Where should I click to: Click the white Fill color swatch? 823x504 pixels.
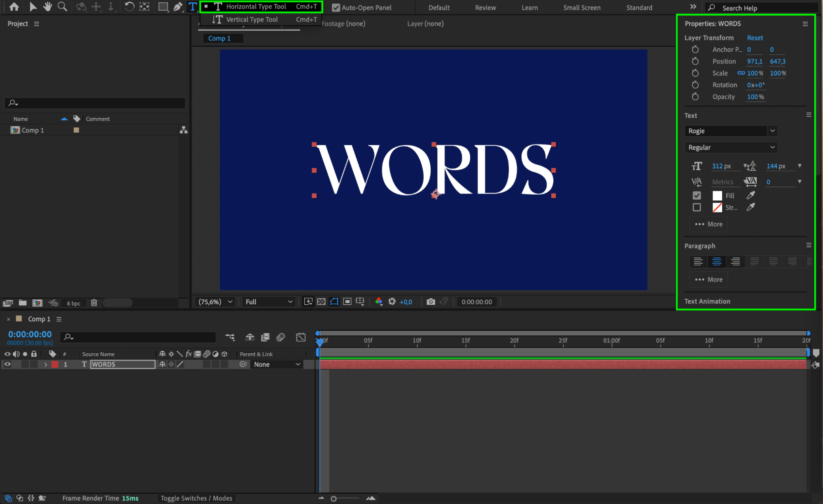[717, 196]
